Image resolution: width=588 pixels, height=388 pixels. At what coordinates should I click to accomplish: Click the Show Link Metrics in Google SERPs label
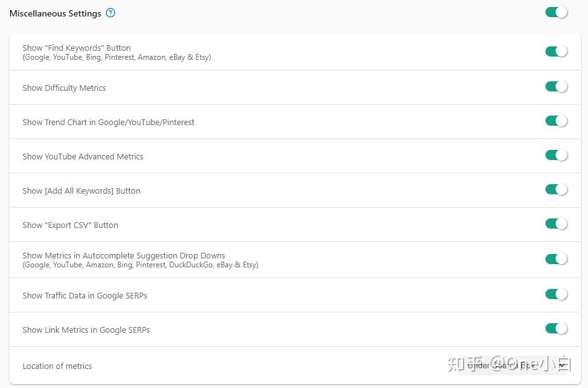point(86,330)
